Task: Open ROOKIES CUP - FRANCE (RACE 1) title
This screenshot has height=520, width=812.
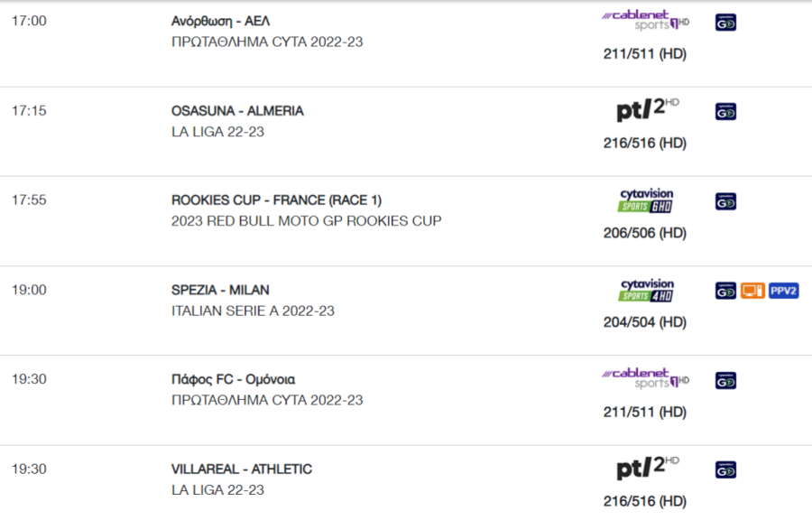Action: [277, 200]
